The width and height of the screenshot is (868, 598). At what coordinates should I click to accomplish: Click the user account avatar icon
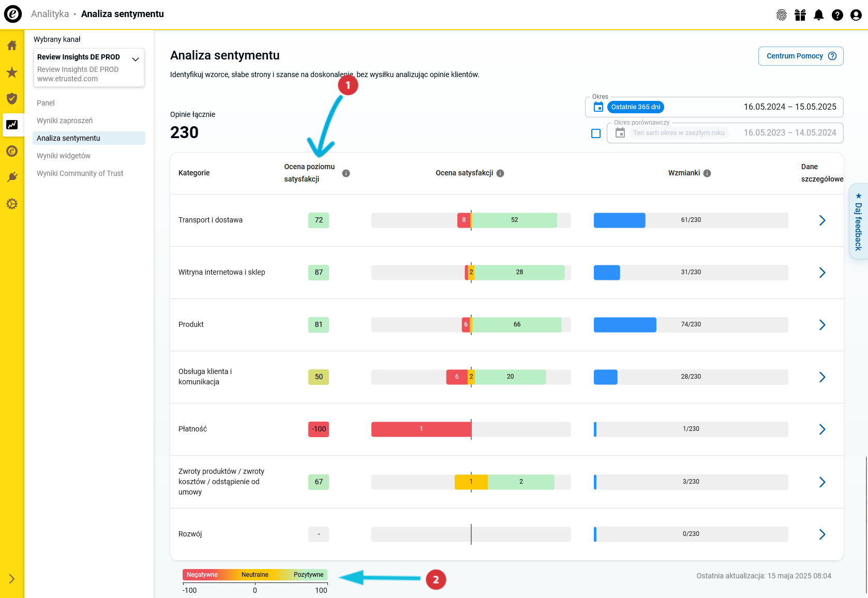point(856,15)
